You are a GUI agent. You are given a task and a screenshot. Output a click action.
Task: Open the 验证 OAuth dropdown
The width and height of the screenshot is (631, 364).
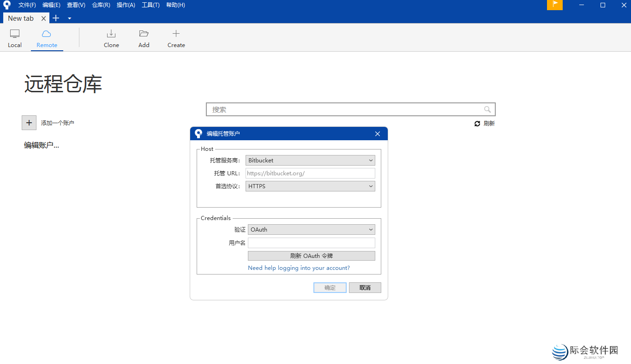coord(311,229)
